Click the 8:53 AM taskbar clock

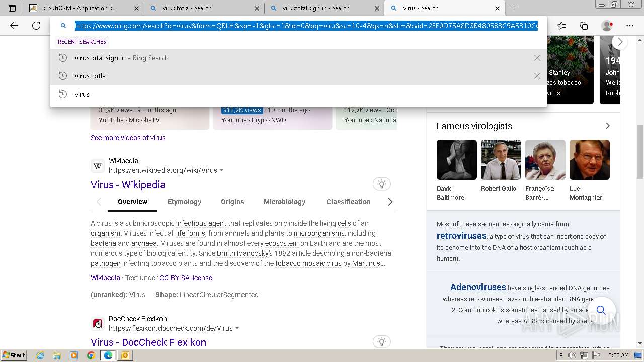[x=618, y=355]
